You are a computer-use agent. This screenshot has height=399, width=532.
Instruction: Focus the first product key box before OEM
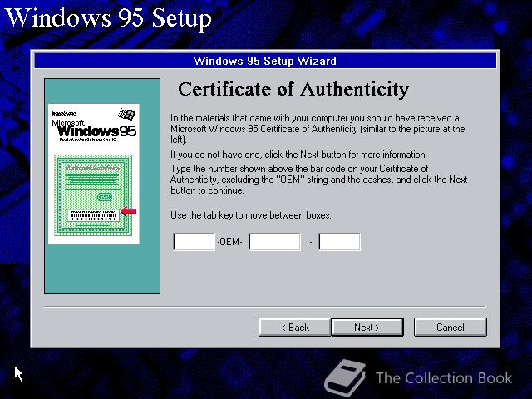[194, 242]
